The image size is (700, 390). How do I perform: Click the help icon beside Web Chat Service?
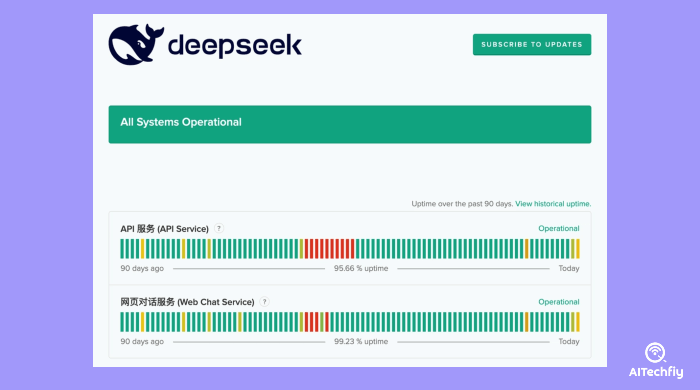264,302
